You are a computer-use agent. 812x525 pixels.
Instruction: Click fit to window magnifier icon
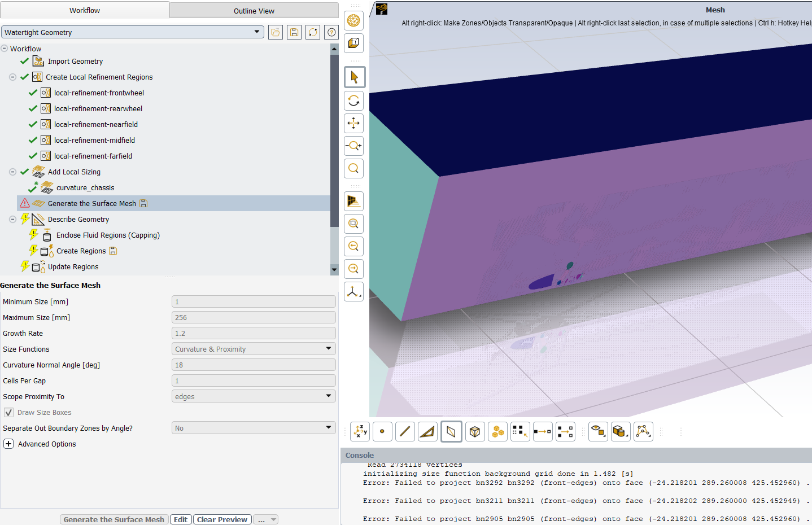353,224
